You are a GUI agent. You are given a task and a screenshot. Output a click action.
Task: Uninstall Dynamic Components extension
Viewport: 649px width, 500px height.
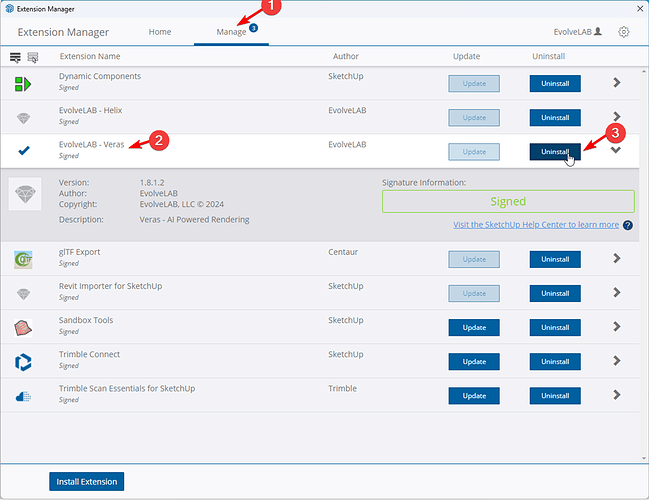point(555,84)
